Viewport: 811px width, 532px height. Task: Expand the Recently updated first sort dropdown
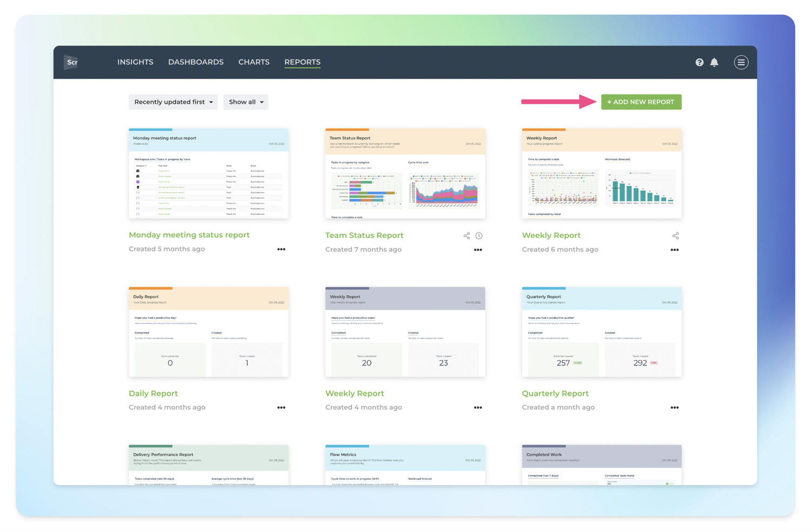click(x=173, y=102)
